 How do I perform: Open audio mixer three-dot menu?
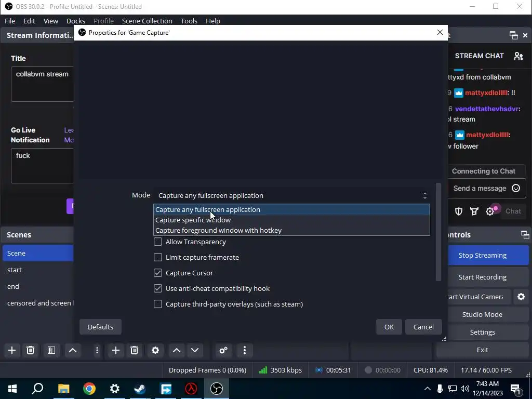[x=245, y=350]
